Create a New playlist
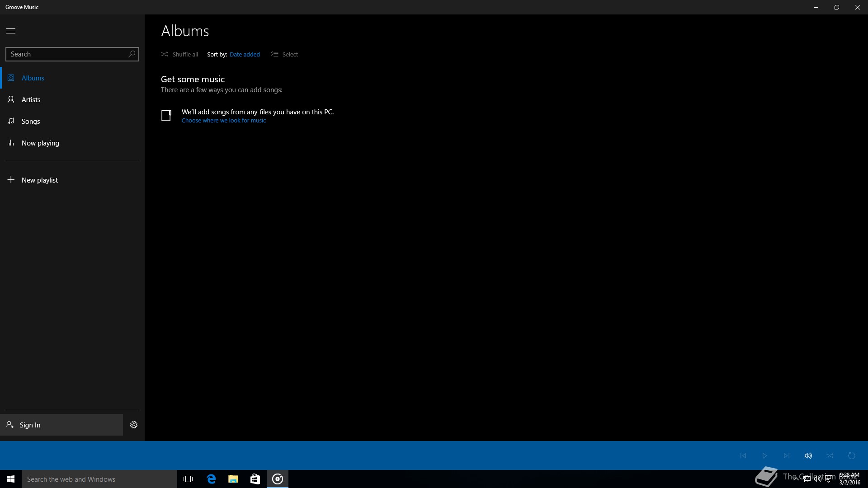Screen dimensions: 868x488 (x=39, y=180)
